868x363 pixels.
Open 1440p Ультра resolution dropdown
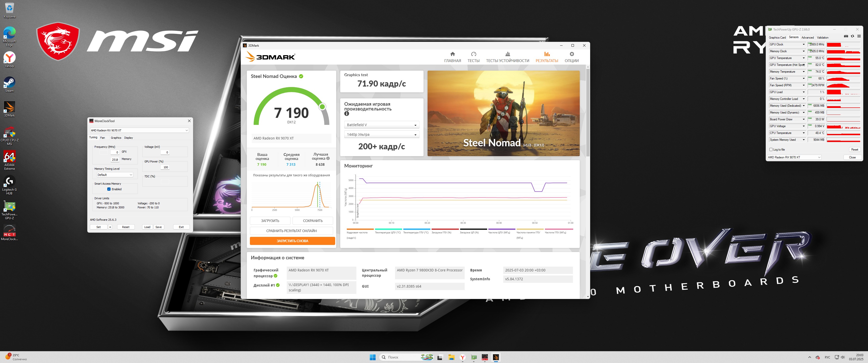pos(381,134)
